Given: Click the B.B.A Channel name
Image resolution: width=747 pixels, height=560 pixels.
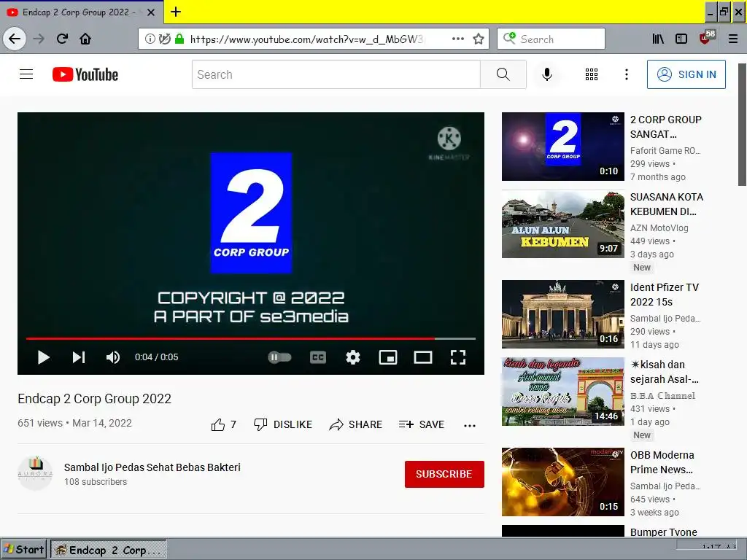Looking at the screenshot, I should 662,395.
